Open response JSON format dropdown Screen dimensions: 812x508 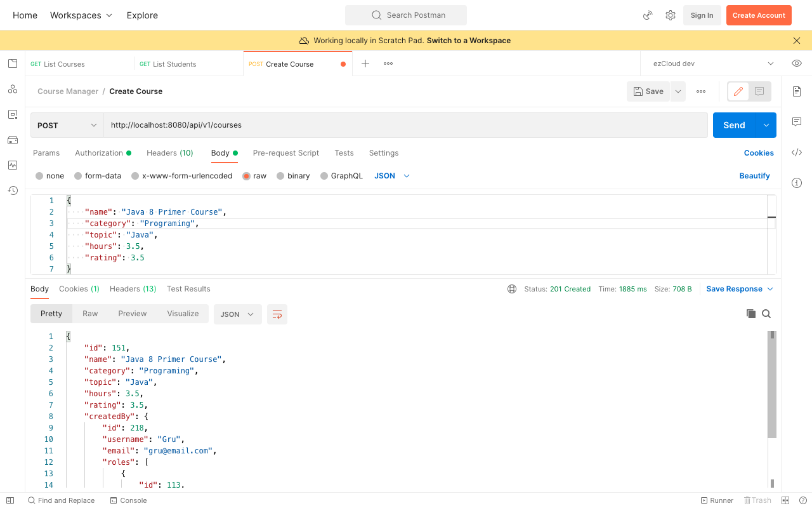pyautogui.click(x=238, y=314)
